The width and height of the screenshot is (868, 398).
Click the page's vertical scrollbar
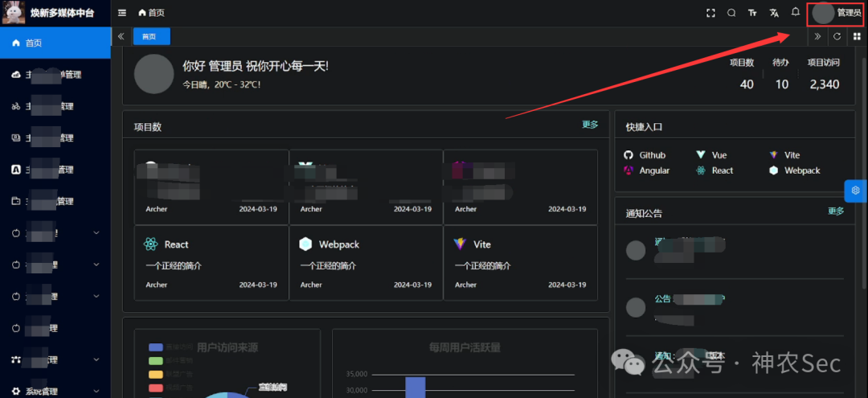click(864, 171)
